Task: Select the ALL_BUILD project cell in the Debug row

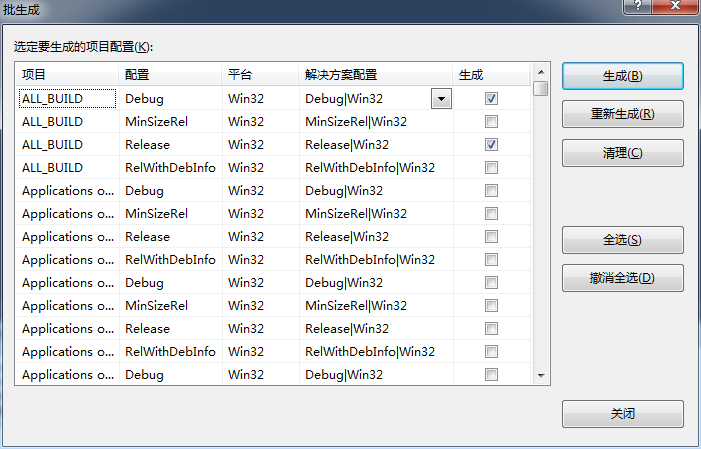Action: pyautogui.click(x=68, y=98)
